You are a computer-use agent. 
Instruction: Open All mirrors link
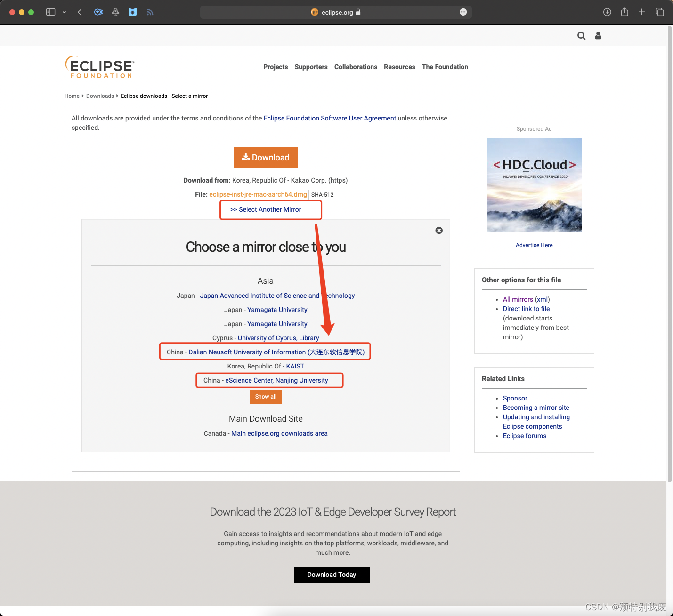click(518, 299)
